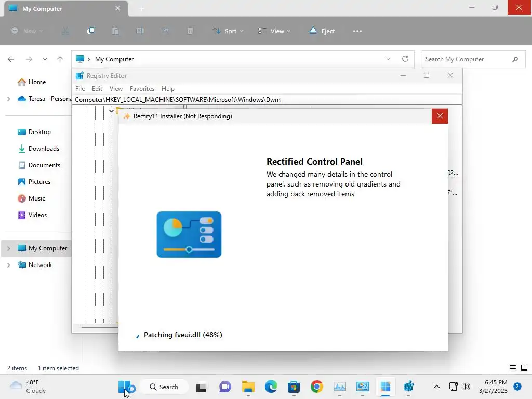Open Videos in navigation pane
This screenshot has height=399, width=532.
(37, 215)
